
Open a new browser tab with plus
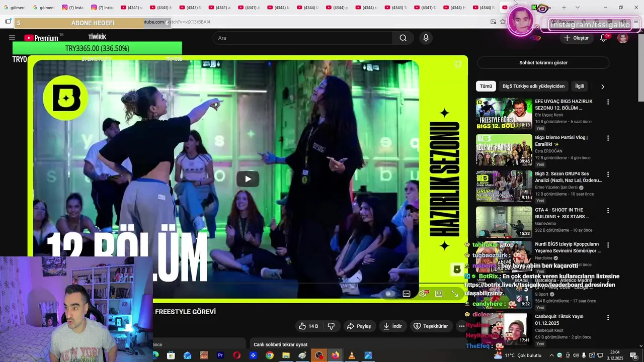pyautogui.click(x=563, y=8)
